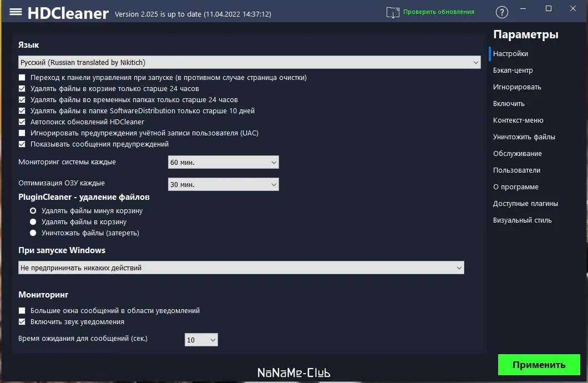Screen dimensions: 588x383
Task: Select Удалять файлы минуя корзину radio
Action: point(33,211)
